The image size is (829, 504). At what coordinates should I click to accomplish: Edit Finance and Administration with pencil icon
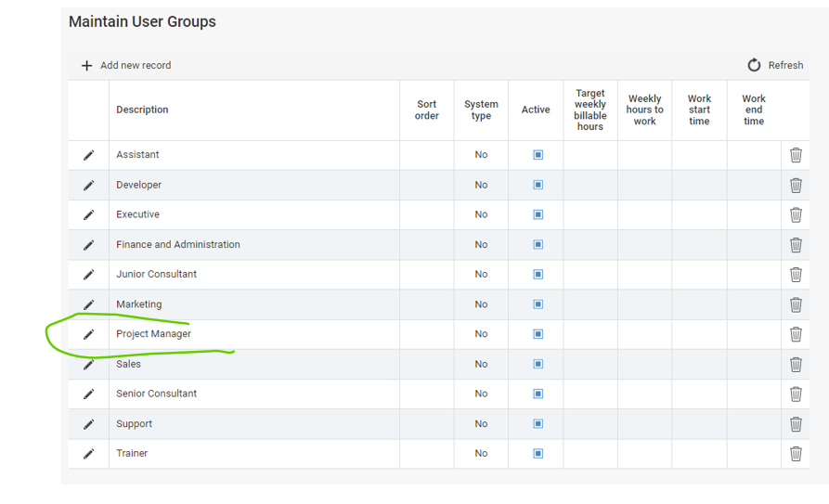[89, 245]
